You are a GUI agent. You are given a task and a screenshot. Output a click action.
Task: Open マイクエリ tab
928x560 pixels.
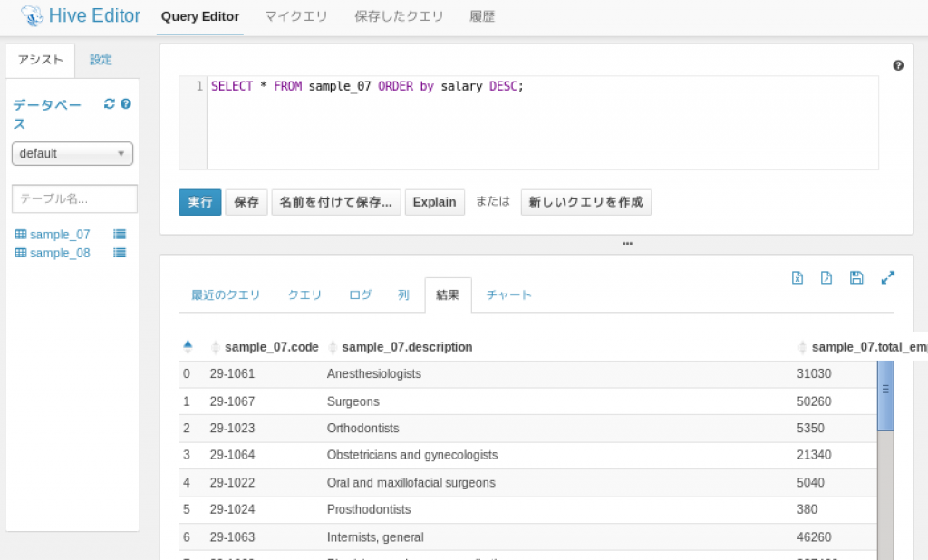(x=296, y=16)
